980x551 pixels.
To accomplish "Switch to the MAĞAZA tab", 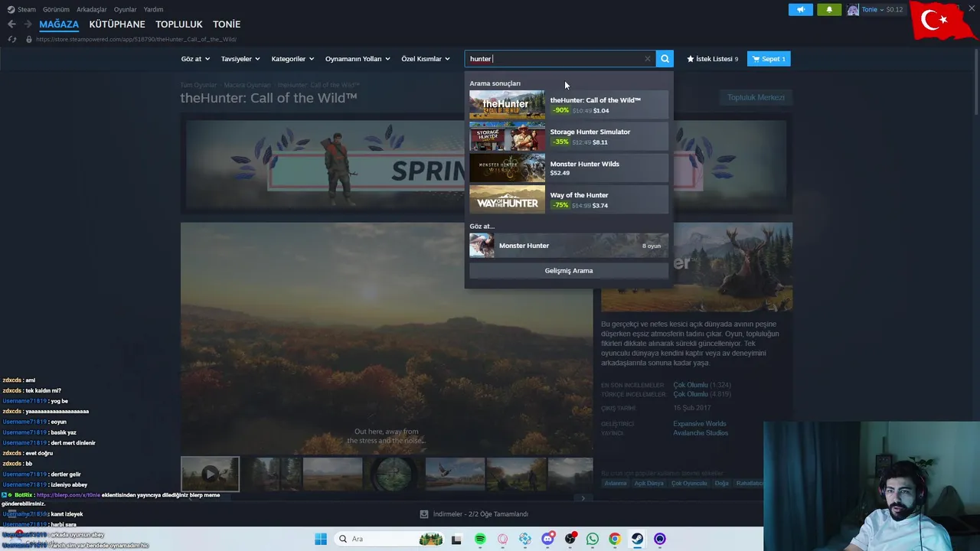I will (59, 24).
